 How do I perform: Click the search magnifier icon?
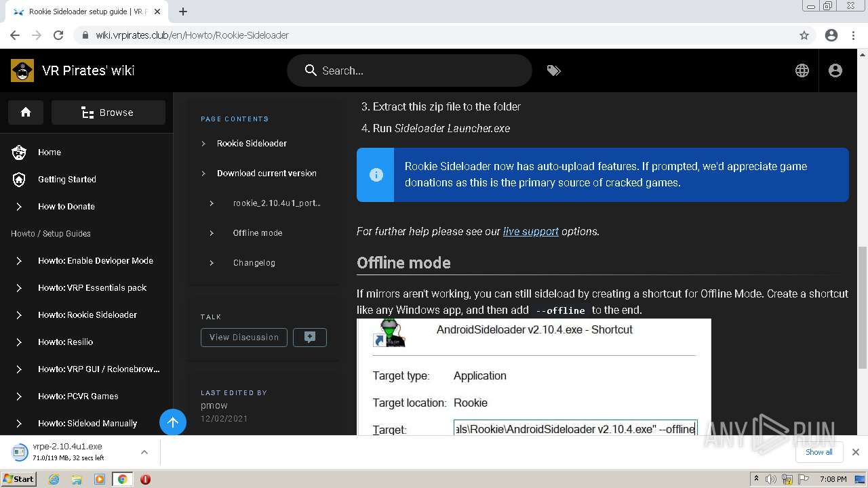point(311,70)
